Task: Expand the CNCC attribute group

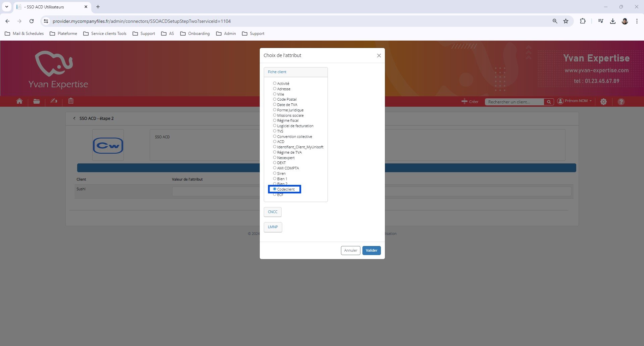Action: click(x=273, y=212)
